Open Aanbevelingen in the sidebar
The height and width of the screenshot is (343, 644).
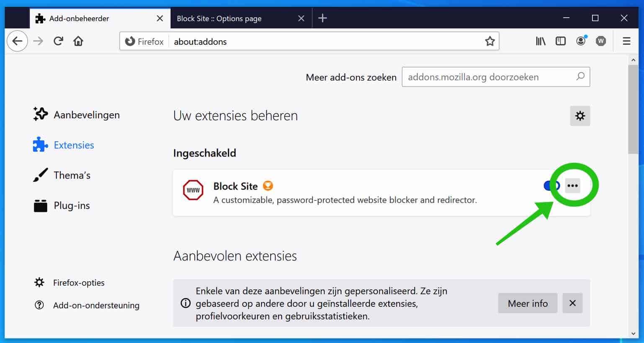(77, 114)
